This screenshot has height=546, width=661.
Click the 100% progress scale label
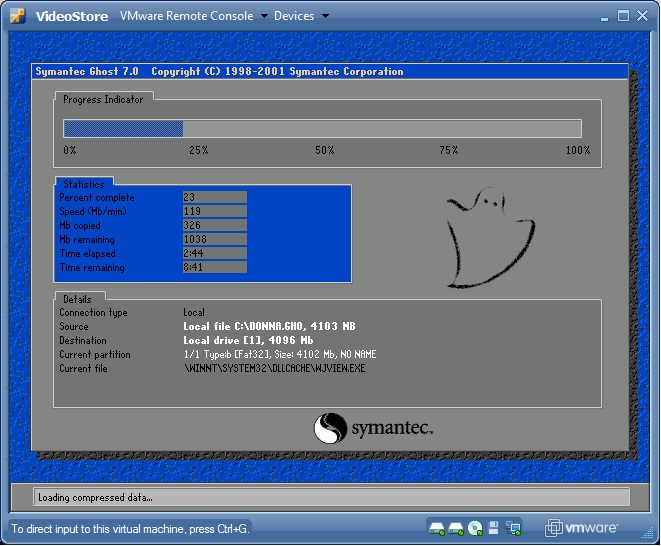(x=578, y=150)
